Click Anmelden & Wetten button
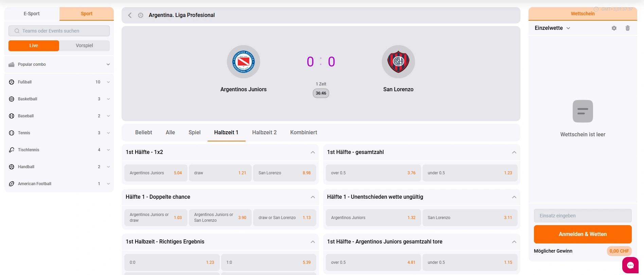The image size is (644, 275). coord(583,234)
